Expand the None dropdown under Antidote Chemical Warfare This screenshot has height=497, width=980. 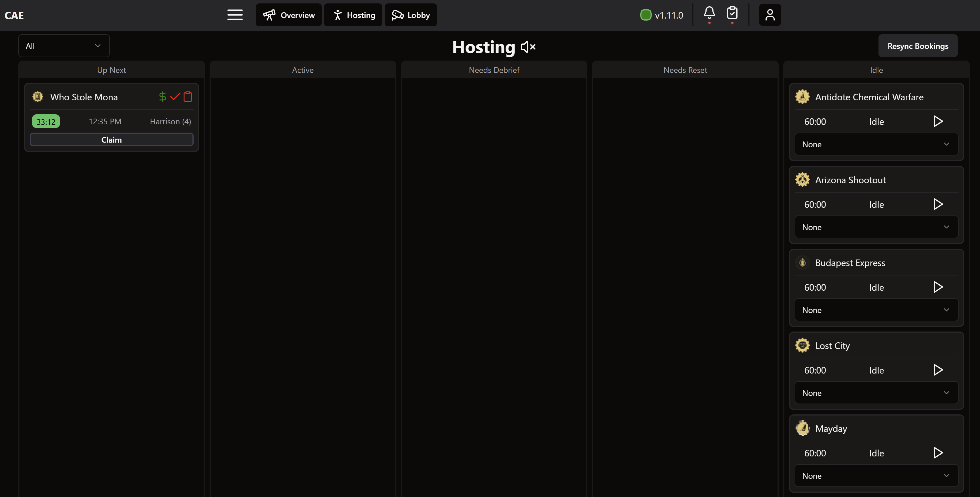(876, 145)
